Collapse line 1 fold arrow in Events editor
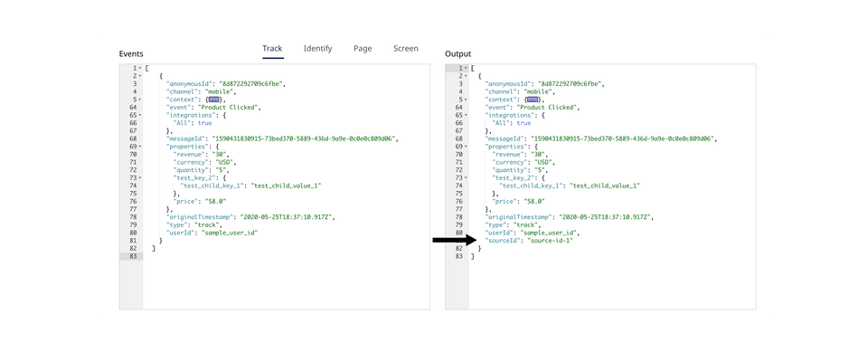 point(140,68)
